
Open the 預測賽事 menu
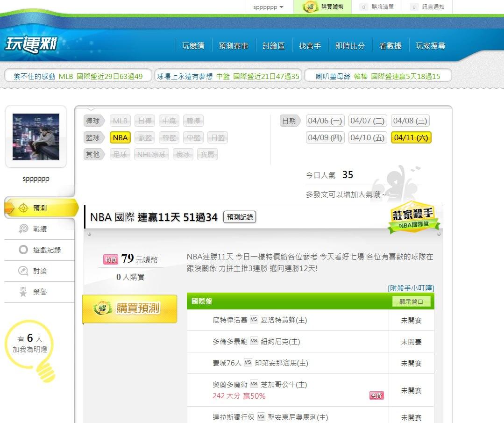pyautogui.click(x=234, y=46)
